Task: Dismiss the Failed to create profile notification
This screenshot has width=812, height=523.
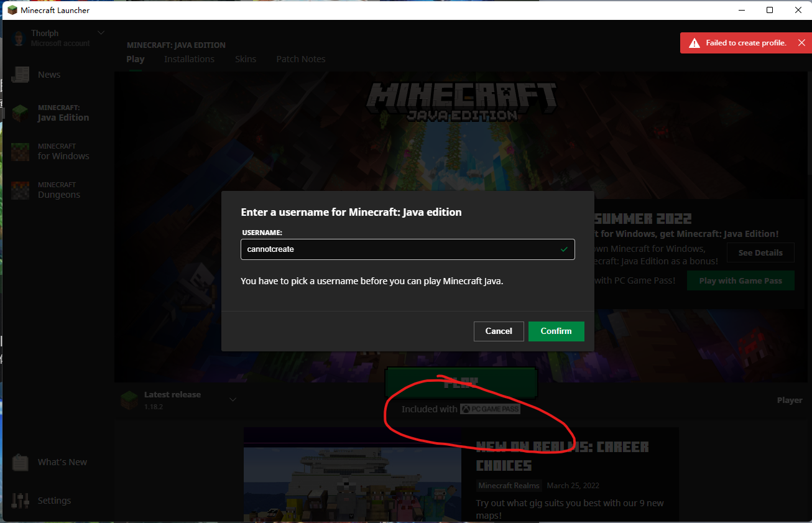Action: coord(801,43)
